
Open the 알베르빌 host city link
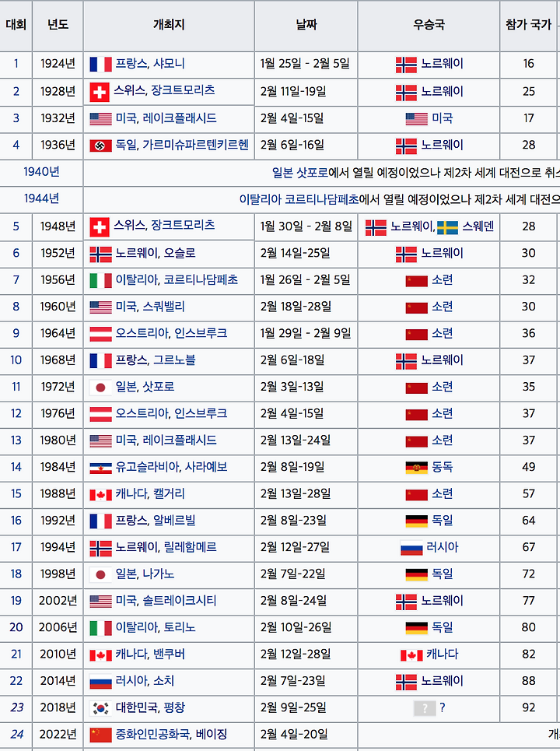pyautogui.click(x=174, y=520)
